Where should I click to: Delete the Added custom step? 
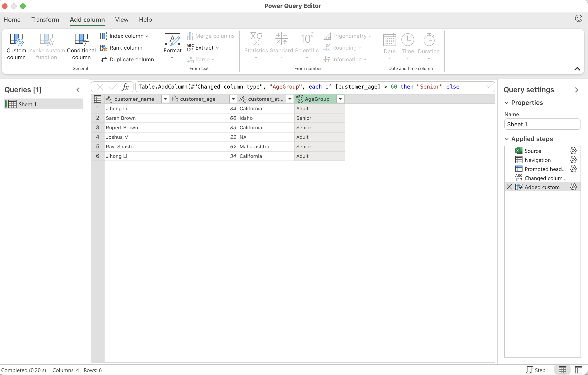[x=509, y=187]
